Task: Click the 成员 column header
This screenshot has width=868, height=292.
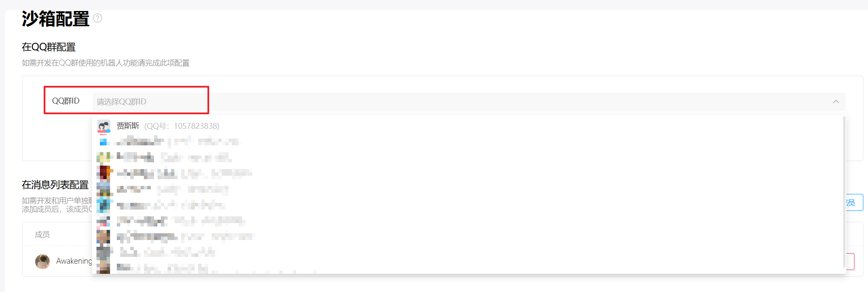Action: (42, 235)
